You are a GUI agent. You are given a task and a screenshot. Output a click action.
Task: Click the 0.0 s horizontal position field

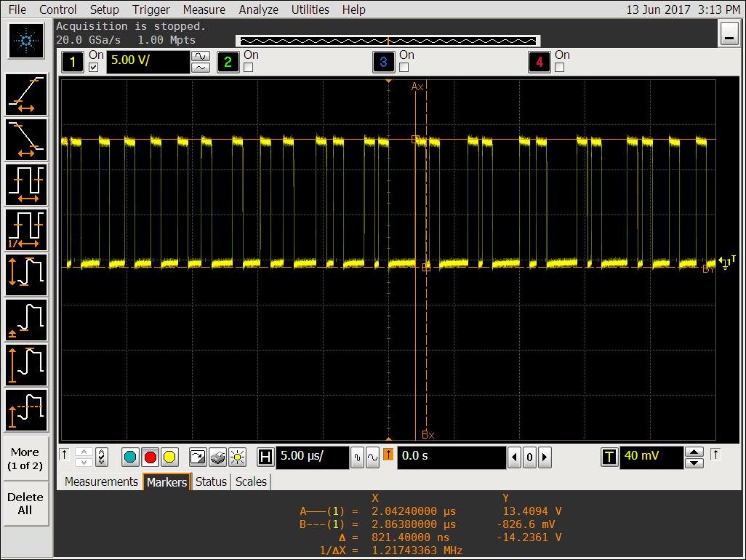(x=452, y=457)
